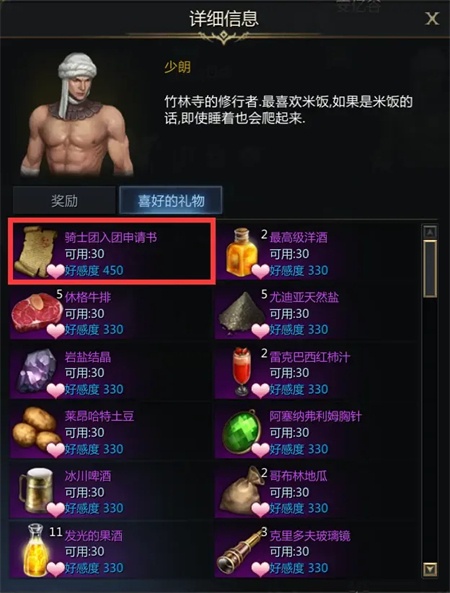Click the 少朗 character portrait
Viewport: 450px width, 593px height.
77,115
